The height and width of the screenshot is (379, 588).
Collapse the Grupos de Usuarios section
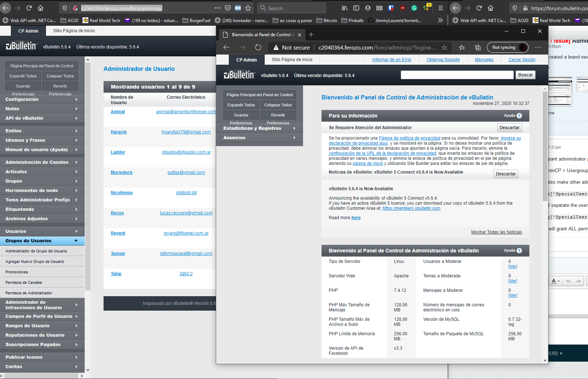(42, 241)
